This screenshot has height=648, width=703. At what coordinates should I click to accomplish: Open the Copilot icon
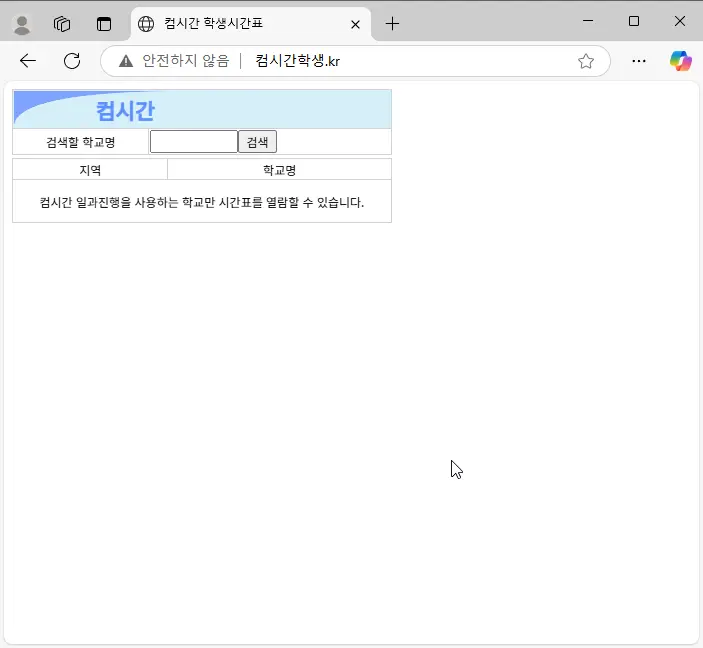coord(681,61)
